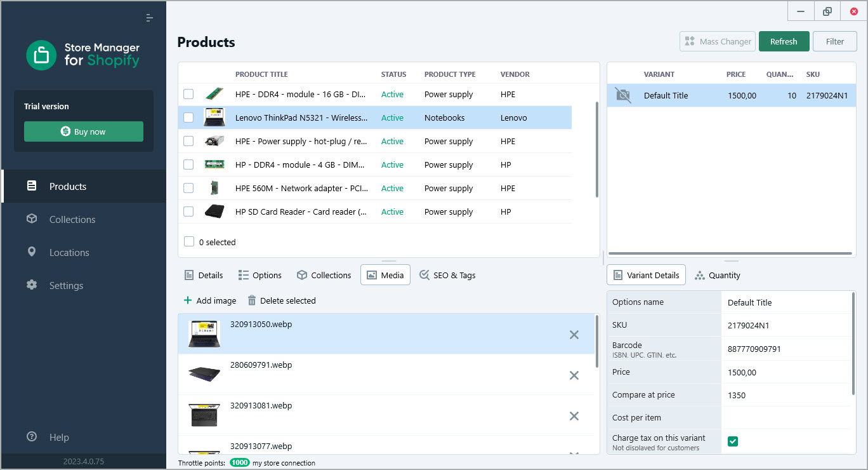Uncheck Charge tax on this variant

click(x=733, y=441)
